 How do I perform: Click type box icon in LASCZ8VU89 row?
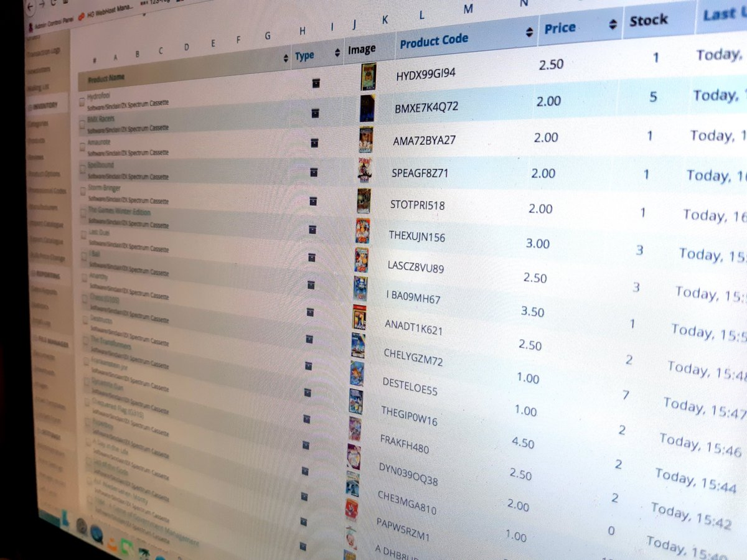tap(312, 258)
